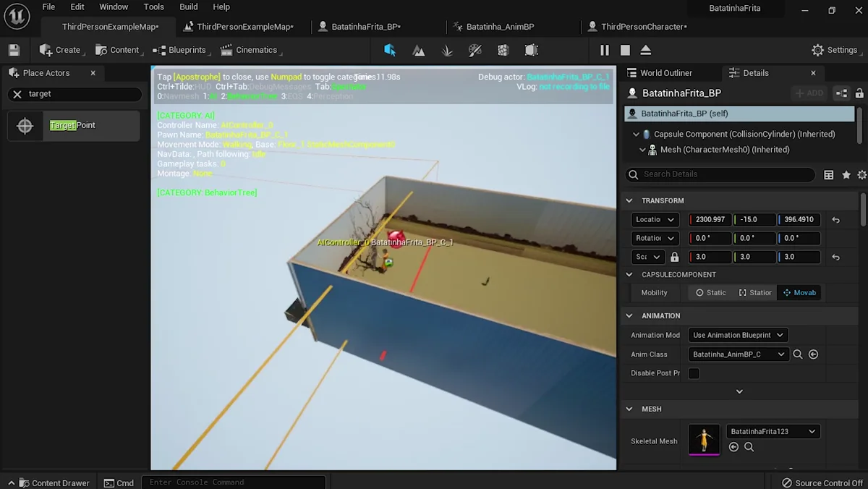Clear the Place Actors search text
Image resolution: width=868 pixels, height=489 pixels.
pos(17,94)
